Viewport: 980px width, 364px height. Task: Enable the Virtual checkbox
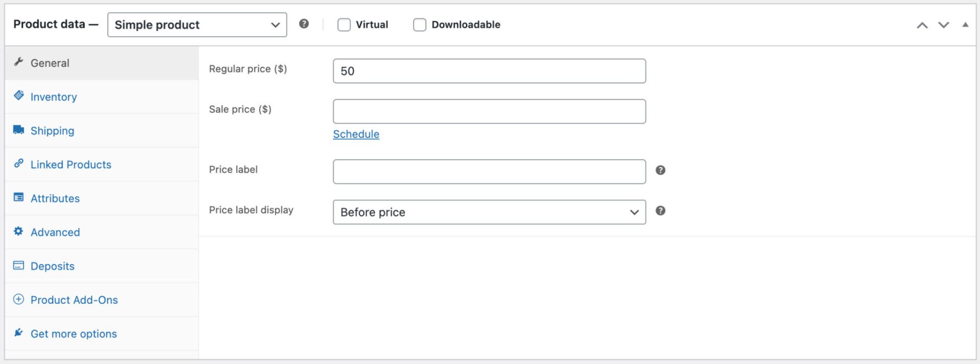click(x=344, y=24)
